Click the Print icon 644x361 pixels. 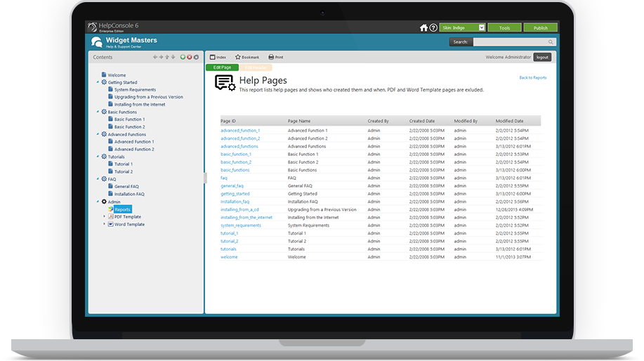coord(271,57)
